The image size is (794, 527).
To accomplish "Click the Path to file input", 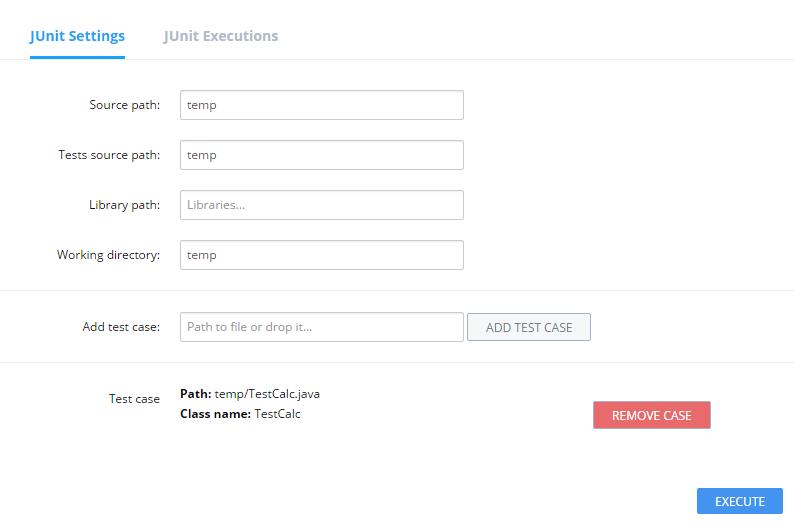I will point(321,327).
